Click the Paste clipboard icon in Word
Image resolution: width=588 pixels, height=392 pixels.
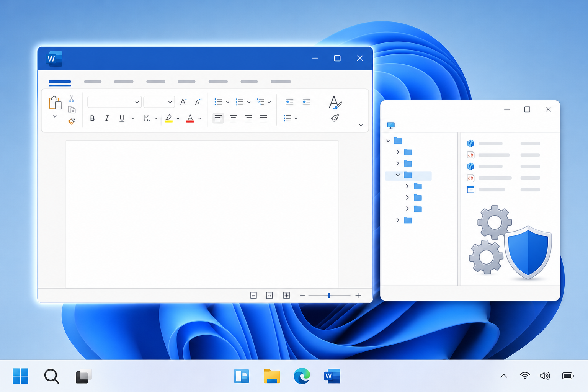pyautogui.click(x=55, y=103)
